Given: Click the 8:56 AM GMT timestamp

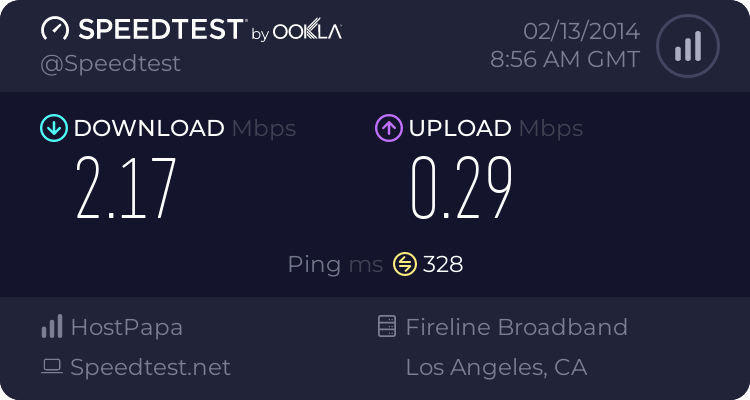Looking at the screenshot, I should pyautogui.click(x=564, y=60).
